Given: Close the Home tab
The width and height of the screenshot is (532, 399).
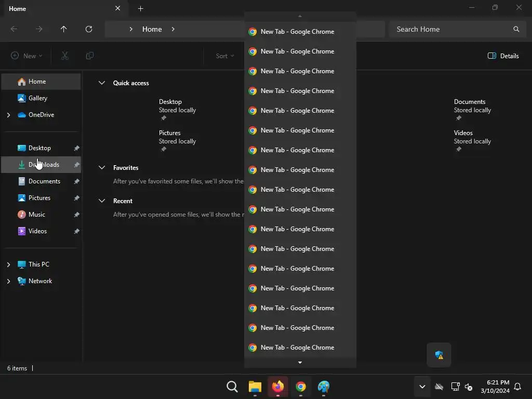Looking at the screenshot, I should click(118, 8).
